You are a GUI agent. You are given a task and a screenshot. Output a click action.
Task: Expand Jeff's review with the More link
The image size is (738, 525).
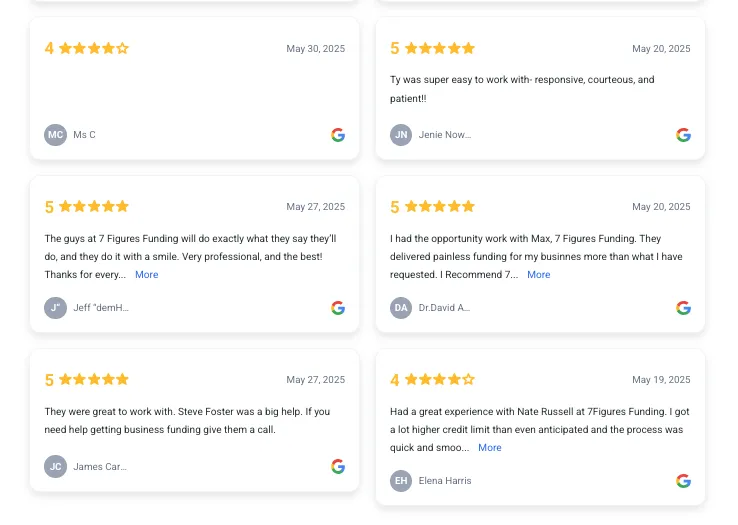[146, 275]
